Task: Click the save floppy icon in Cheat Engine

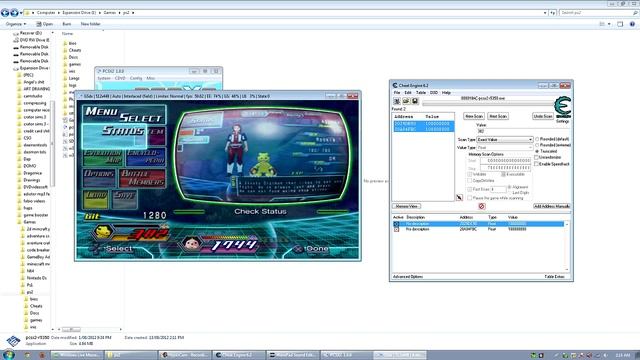Action: pyautogui.click(x=415, y=101)
